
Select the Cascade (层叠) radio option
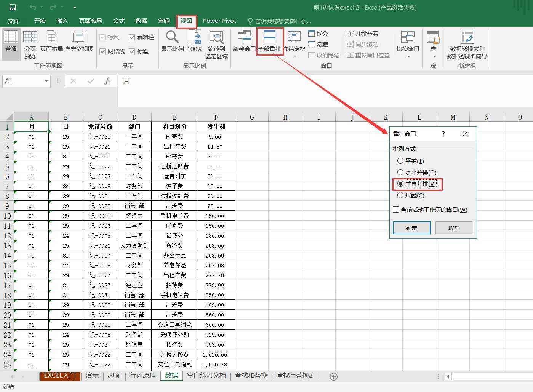coord(400,195)
